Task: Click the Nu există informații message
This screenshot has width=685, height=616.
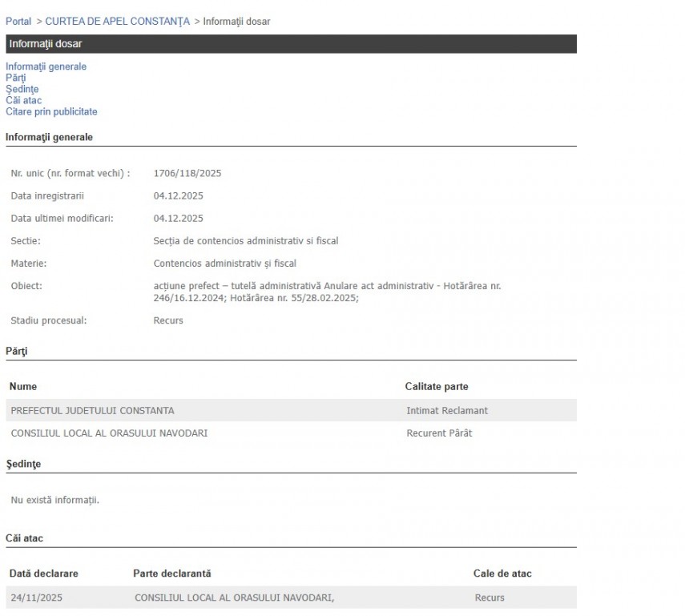Action: click(55, 501)
